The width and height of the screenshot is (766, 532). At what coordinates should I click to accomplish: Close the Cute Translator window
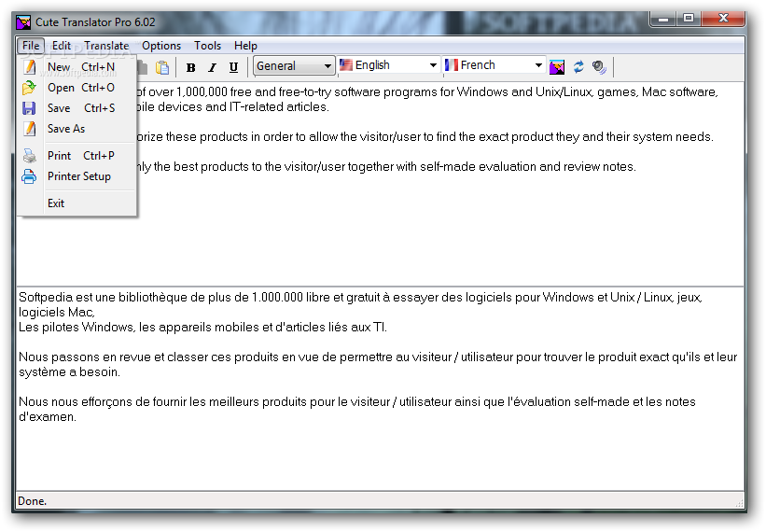click(x=723, y=19)
